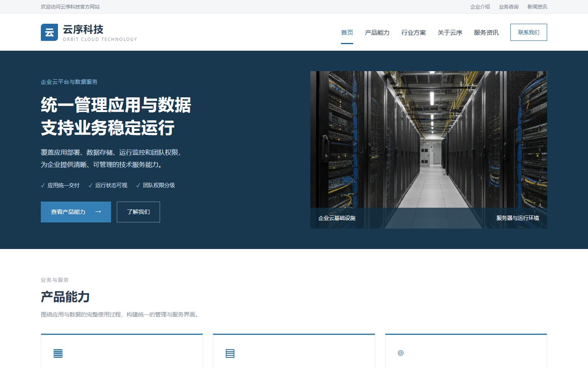Click the grid icon on the first product card
This screenshot has height=368, width=588.
(x=58, y=353)
